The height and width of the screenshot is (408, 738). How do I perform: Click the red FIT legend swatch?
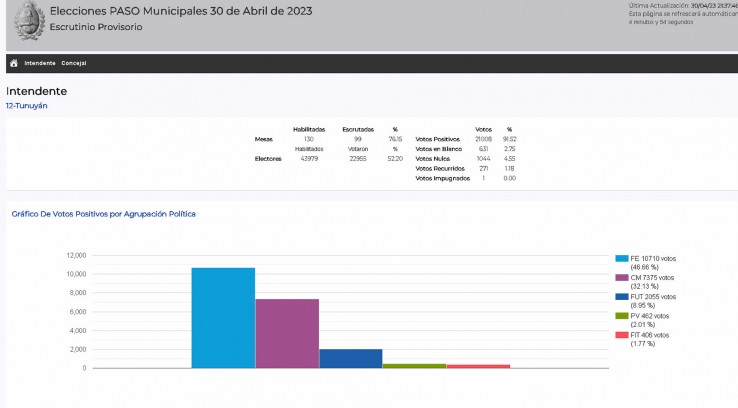point(622,335)
